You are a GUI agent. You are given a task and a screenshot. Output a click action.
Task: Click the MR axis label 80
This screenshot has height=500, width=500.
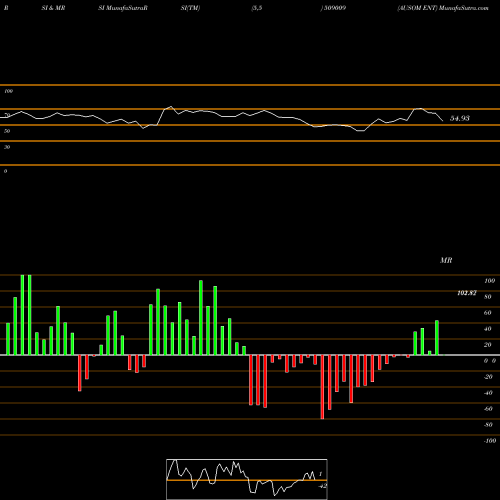pyautogui.click(x=487, y=297)
